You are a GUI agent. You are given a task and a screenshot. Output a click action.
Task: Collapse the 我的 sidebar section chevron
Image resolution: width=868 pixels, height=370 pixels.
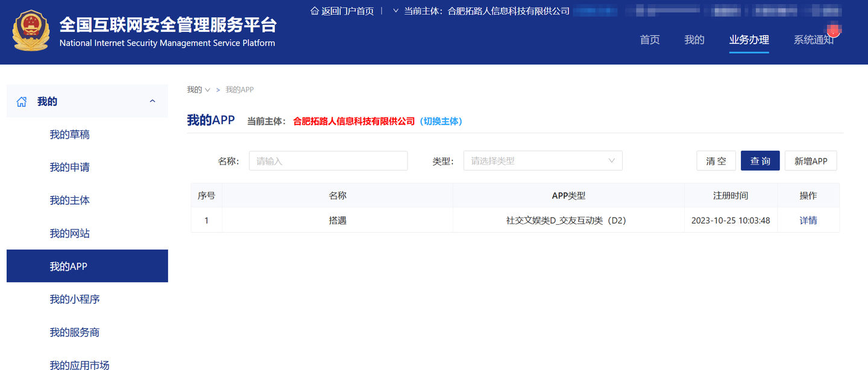[153, 101]
